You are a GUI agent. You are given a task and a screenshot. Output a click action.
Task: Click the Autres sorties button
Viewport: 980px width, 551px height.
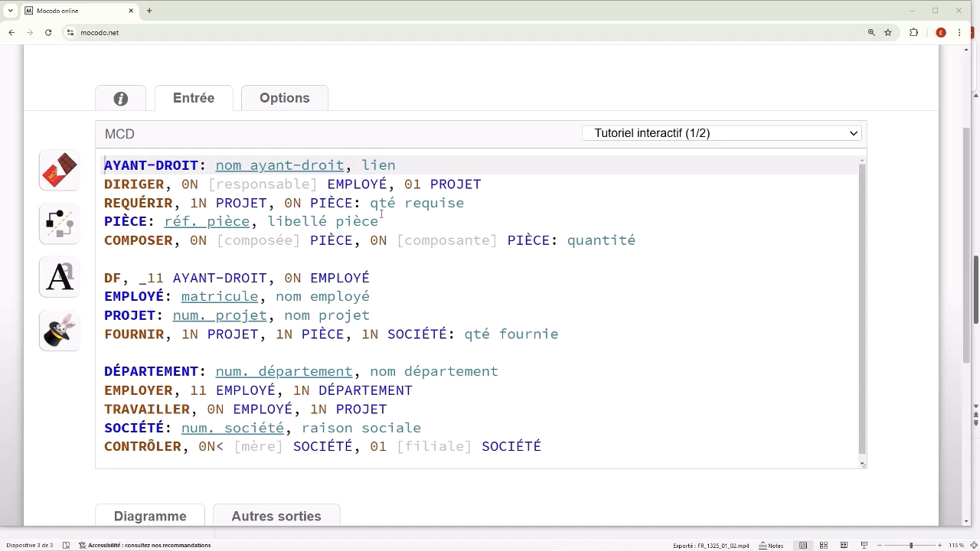tap(276, 517)
